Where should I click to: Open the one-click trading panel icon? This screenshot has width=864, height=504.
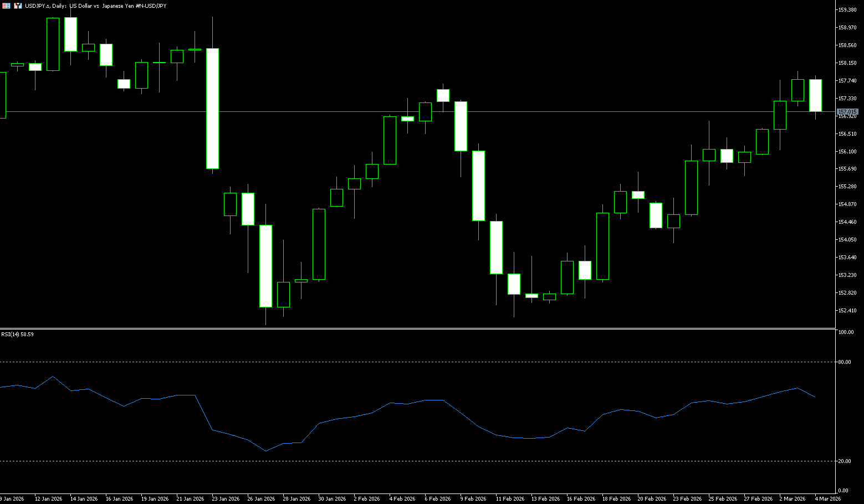7,6
